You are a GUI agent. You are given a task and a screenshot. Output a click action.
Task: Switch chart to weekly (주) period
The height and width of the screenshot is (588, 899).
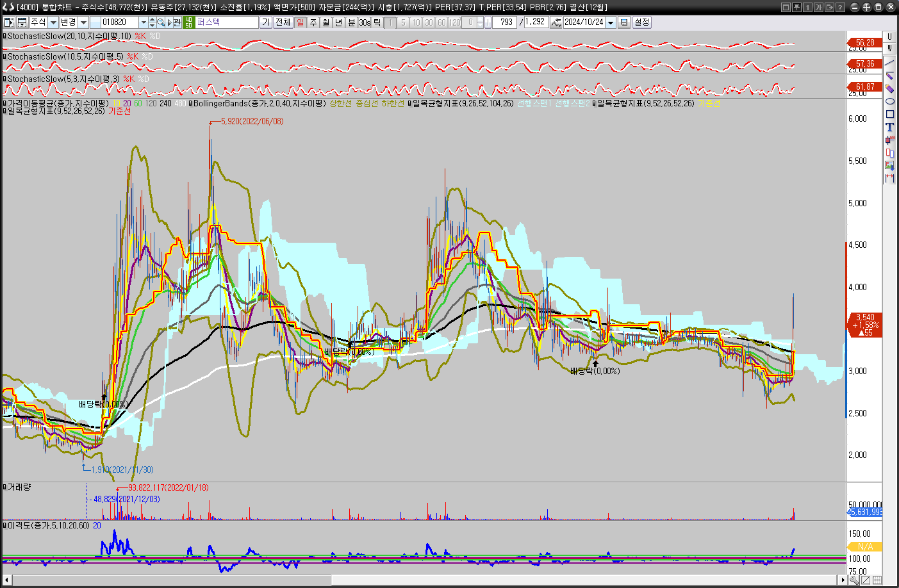(x=313, y=22)
